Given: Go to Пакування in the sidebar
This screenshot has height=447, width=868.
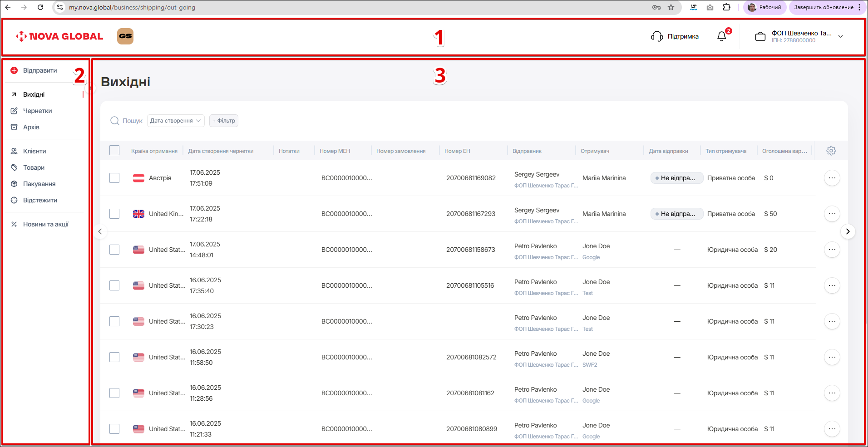Looking at the screenshot, I should [39, 184].
